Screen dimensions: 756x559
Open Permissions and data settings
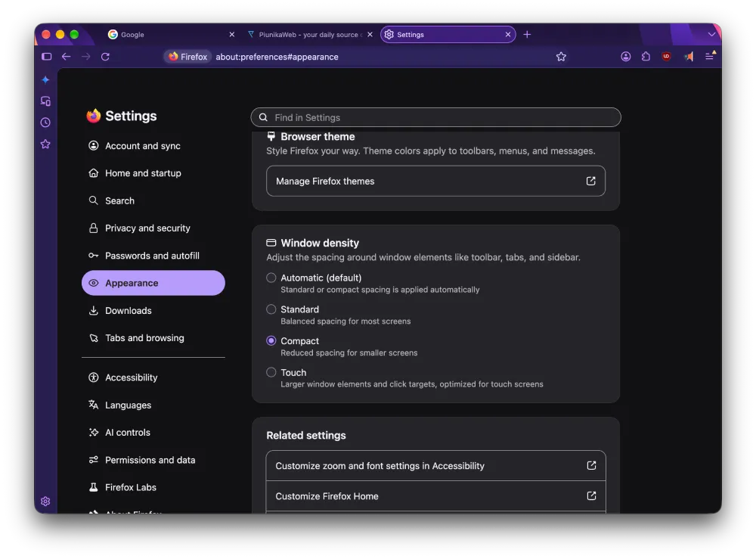tap(153, 460)
